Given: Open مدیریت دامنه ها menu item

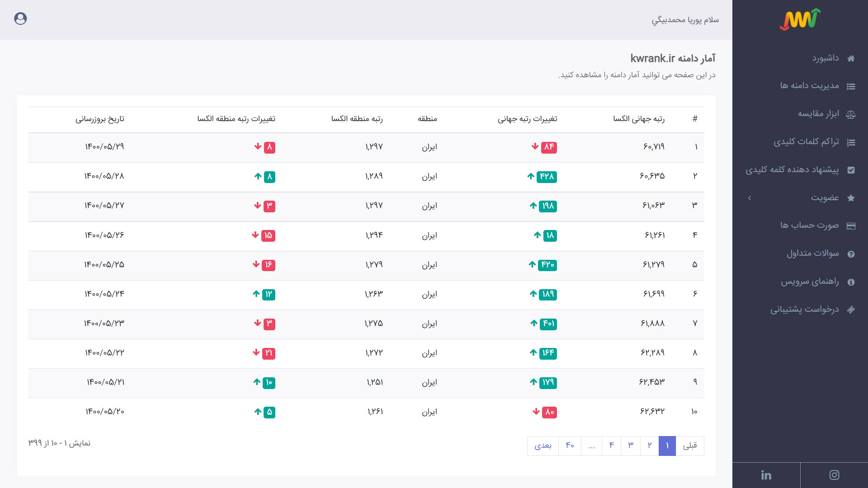Looking at the screenshot, I should point(809,86).
